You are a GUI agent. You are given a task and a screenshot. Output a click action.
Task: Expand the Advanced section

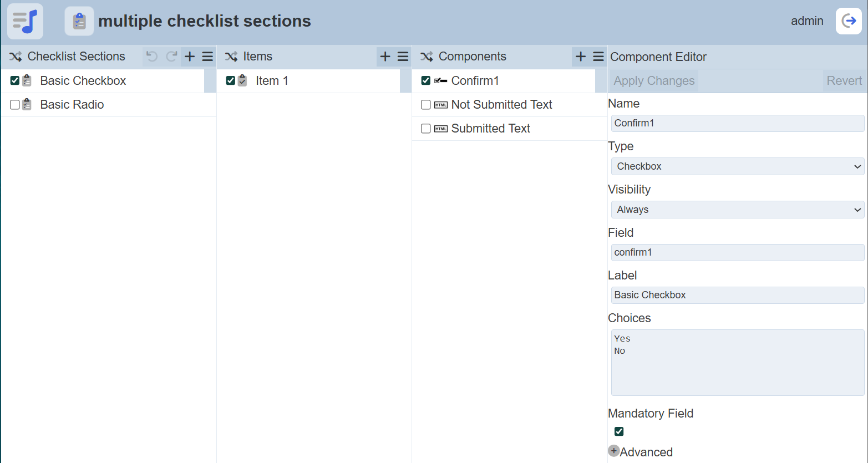click(x=613, y=451)
